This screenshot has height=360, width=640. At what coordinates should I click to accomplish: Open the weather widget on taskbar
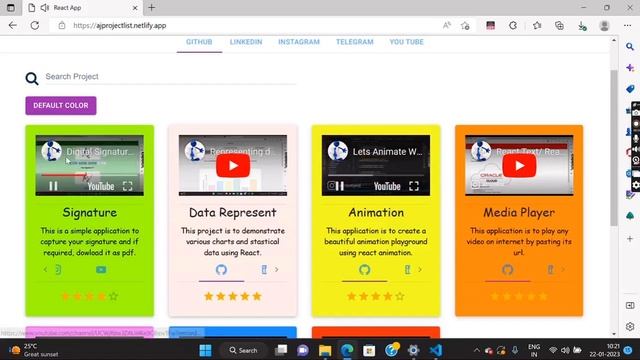[x=34, y=350]
